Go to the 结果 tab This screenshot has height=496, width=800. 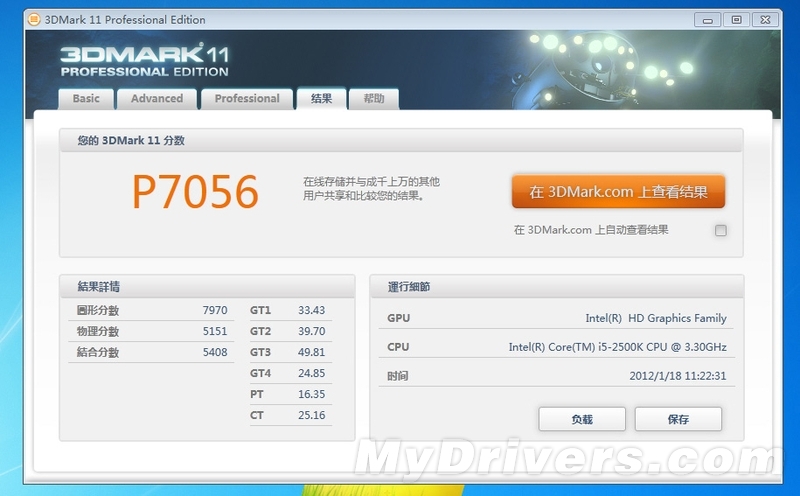click(x=321, y=98)
